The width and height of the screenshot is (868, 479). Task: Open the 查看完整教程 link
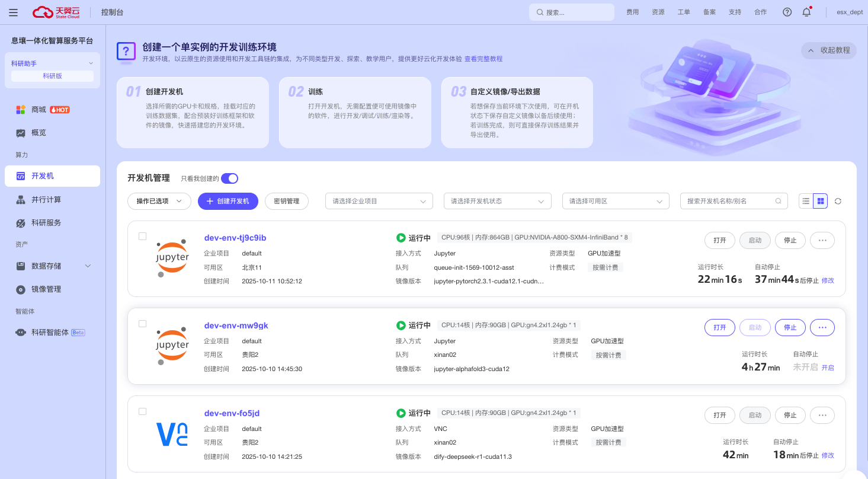click(x=483, y=59)
